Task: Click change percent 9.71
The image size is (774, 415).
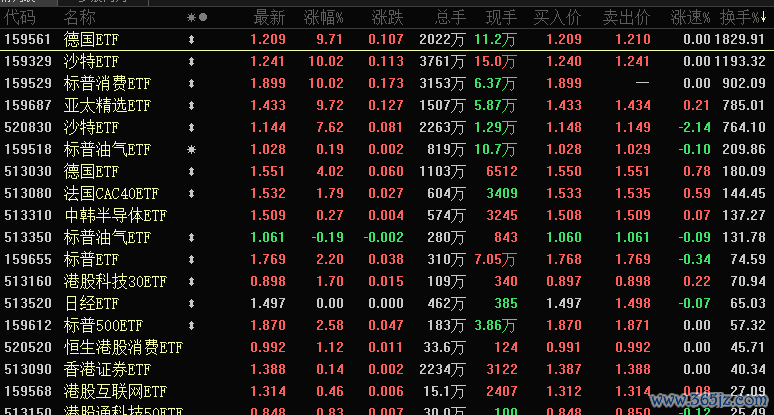Action: click(330, 39)
